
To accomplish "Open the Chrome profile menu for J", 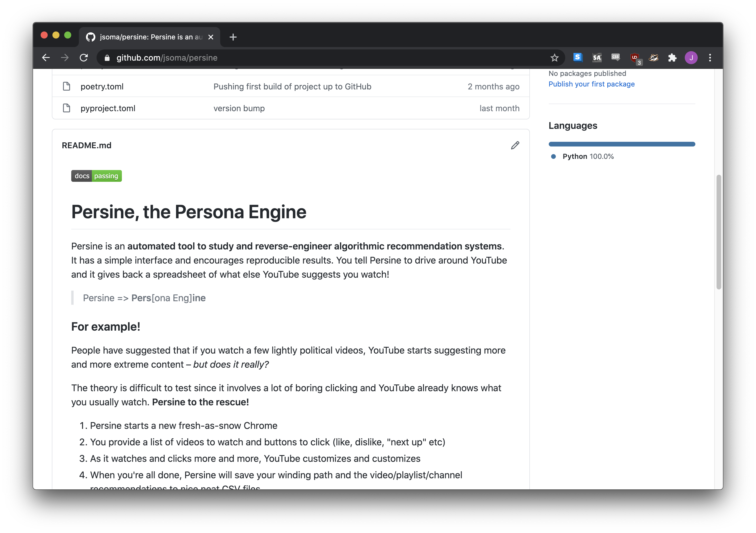I will tap(691, 58).
